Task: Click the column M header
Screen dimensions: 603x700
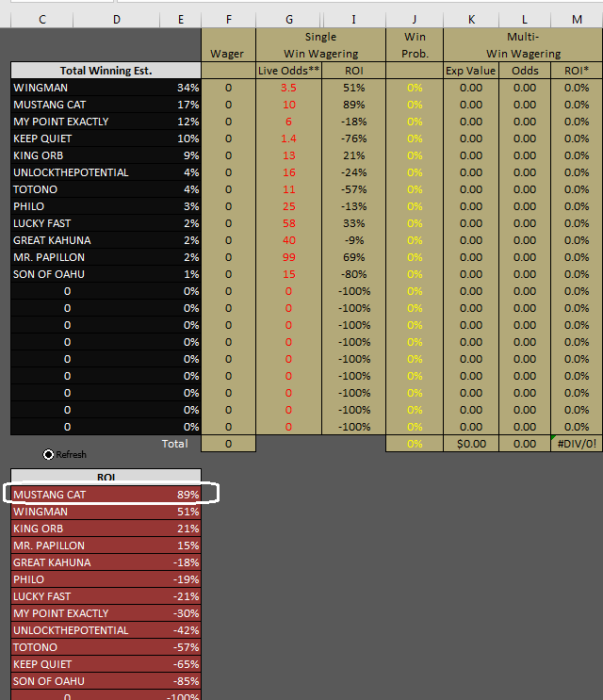Action: point(577,20)
